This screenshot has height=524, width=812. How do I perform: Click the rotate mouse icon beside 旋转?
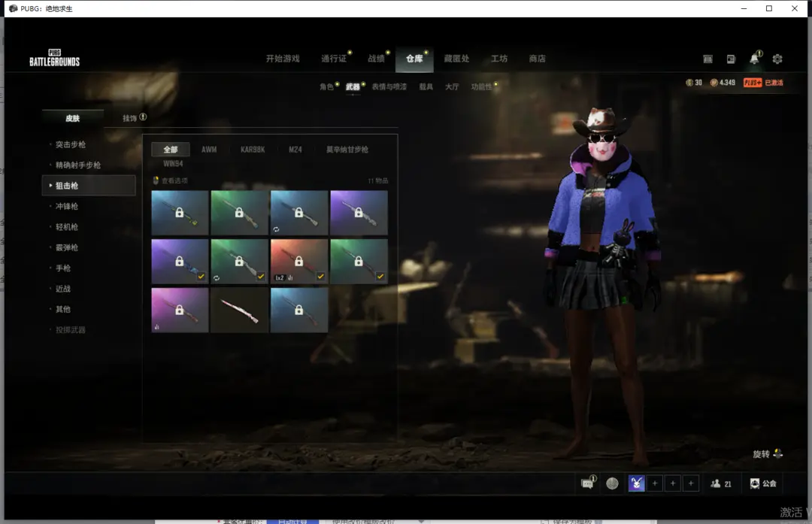point(778,453)
